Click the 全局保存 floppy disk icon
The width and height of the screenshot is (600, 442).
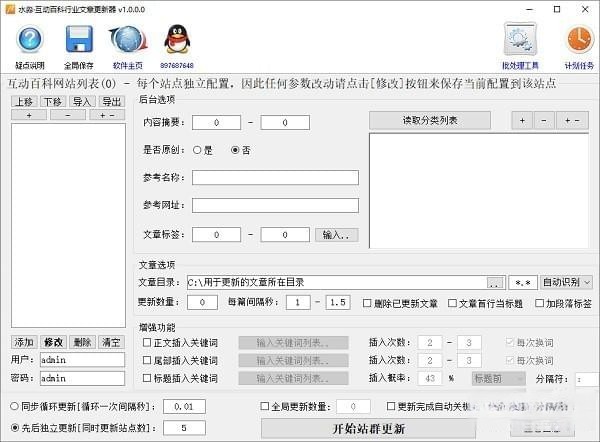pos(79,39)
